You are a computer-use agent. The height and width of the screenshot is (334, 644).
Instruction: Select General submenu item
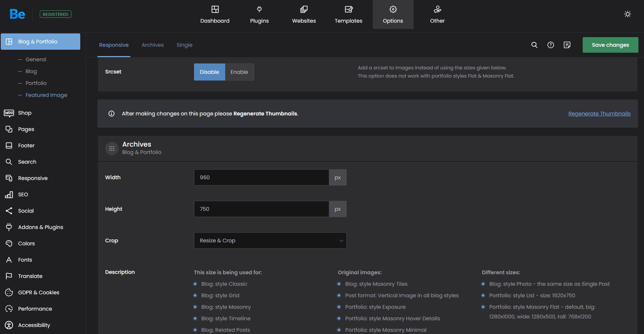click(36, 59)
